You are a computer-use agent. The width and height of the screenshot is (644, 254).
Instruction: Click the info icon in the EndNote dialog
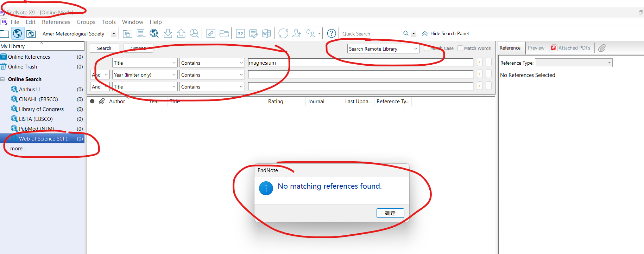tap(266, 188)
